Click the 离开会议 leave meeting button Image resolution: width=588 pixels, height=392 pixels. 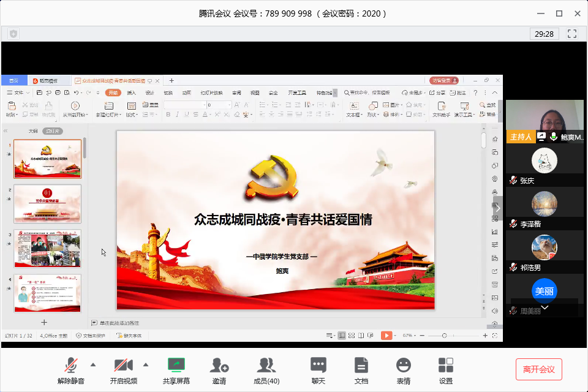(x=538, y=369)
